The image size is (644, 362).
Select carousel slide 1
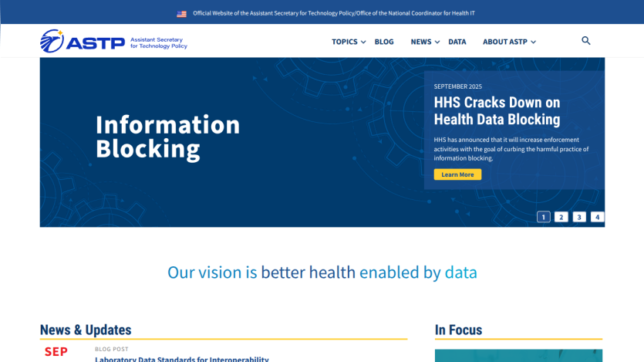[x=544, y=217]
